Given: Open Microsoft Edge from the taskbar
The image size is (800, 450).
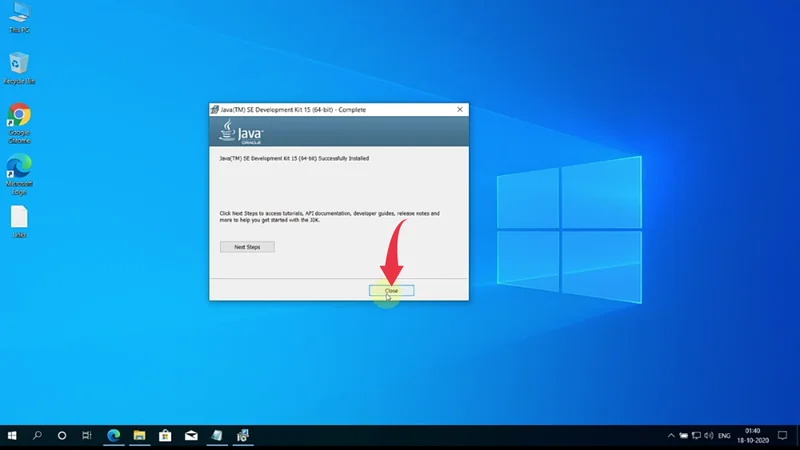Looking at the screenshot, I should [114, 436].
